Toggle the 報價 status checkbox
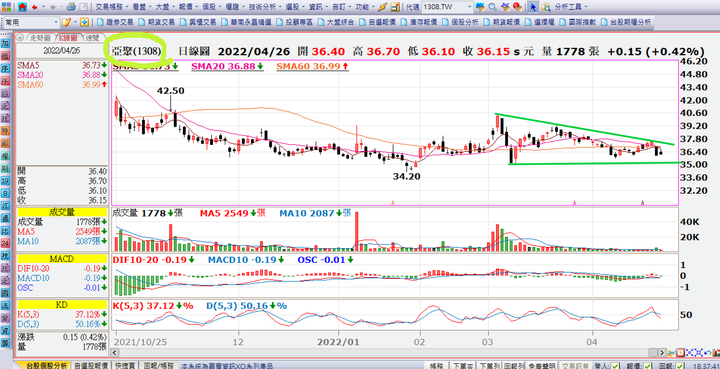The height and width of the screenshot is (369, 720). point(647,365)
